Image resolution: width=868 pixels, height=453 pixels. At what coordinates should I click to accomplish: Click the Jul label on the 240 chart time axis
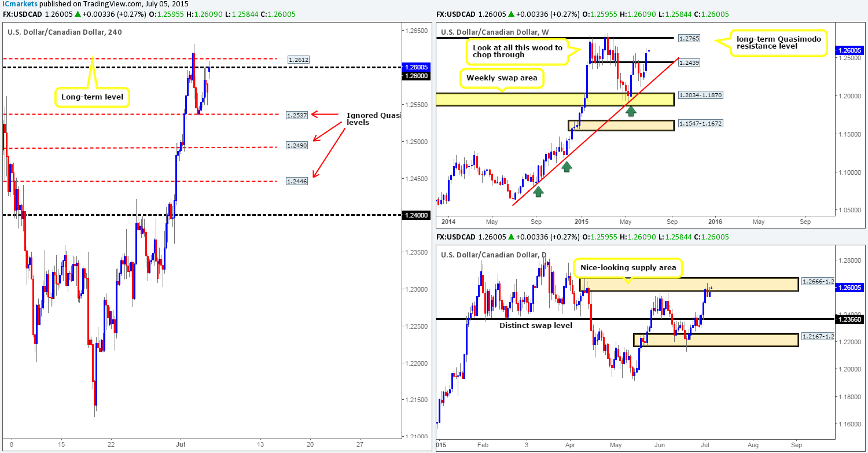(x=181, y=444)
